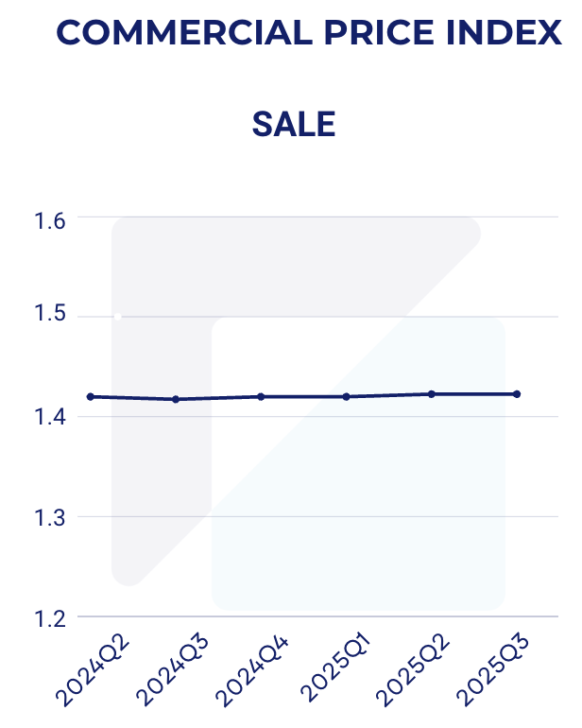Screen dimensions: 582x728
Task: Click the 2025Q2 data point on the line
Action: 432,393
